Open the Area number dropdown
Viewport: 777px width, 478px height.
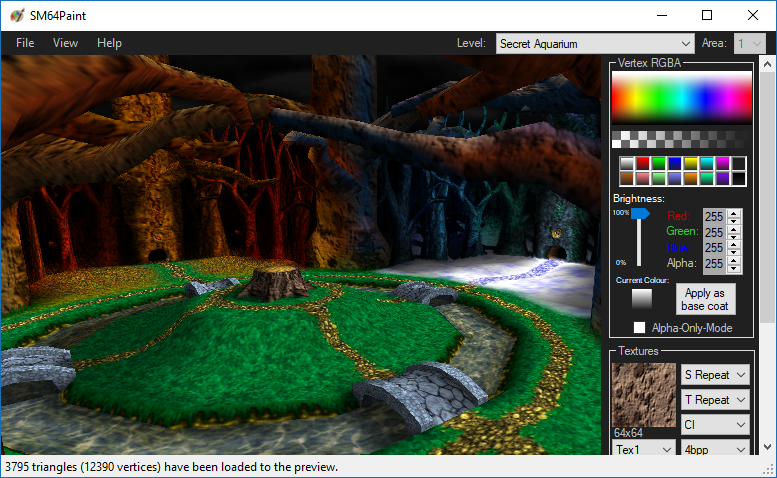[x=750, y=44]
